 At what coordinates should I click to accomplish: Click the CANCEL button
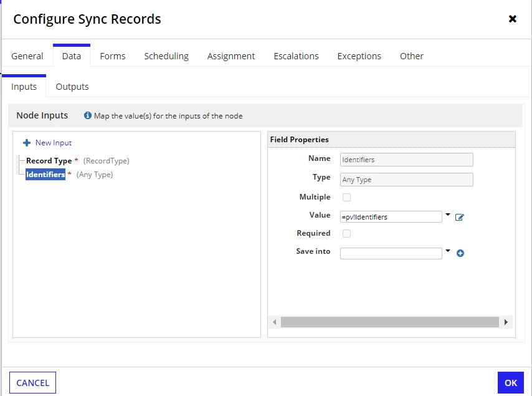click(x=32, y=383)
